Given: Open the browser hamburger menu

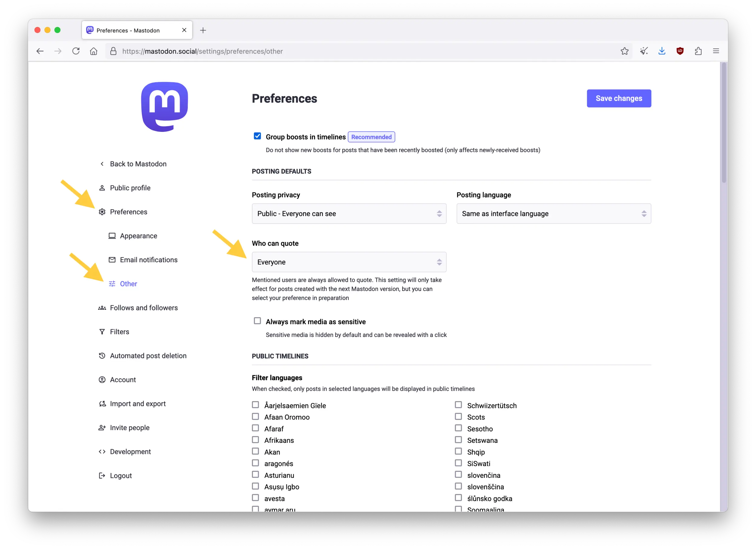Looking at the screenshot, I should [716, 51].
